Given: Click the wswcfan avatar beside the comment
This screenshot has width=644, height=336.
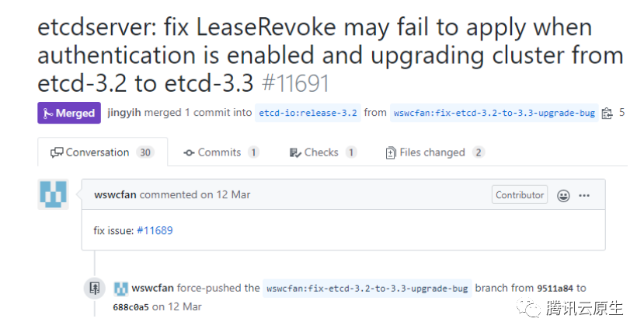Looking at the screenshot, I should coord(53,194).
